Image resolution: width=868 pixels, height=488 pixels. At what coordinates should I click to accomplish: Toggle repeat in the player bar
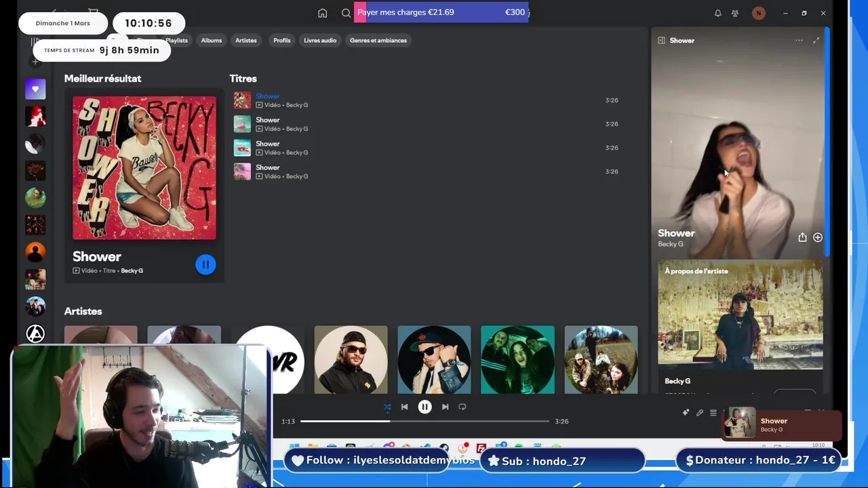tap(462, 407)
